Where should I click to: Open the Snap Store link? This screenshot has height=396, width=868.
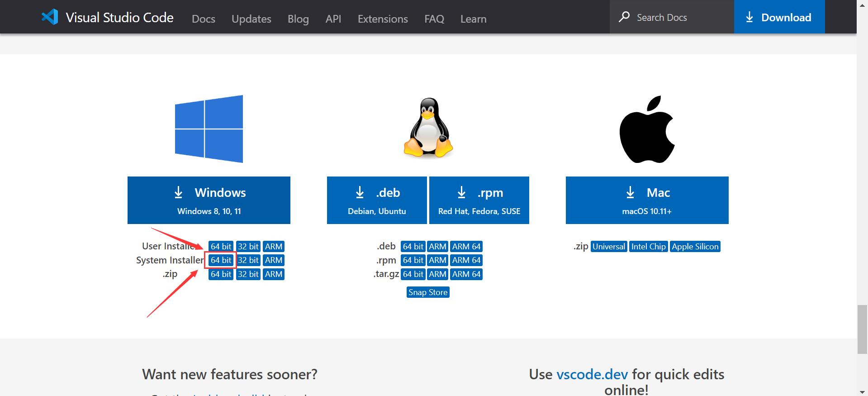coord(428,292)
